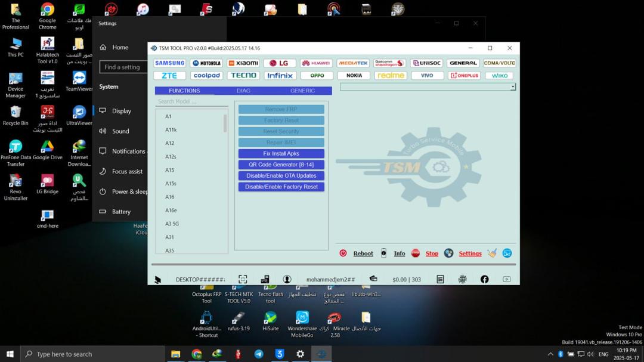Click the Reboot link

(363, 253)
